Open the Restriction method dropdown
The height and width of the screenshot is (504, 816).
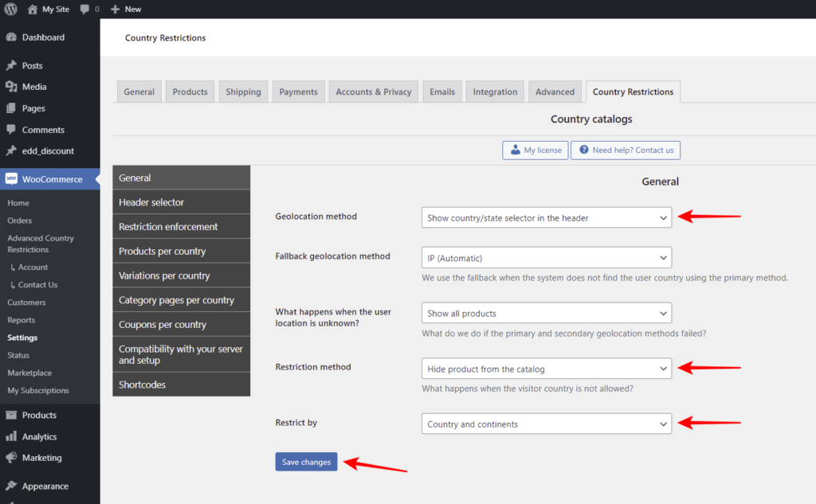click(x=547, y=369)
